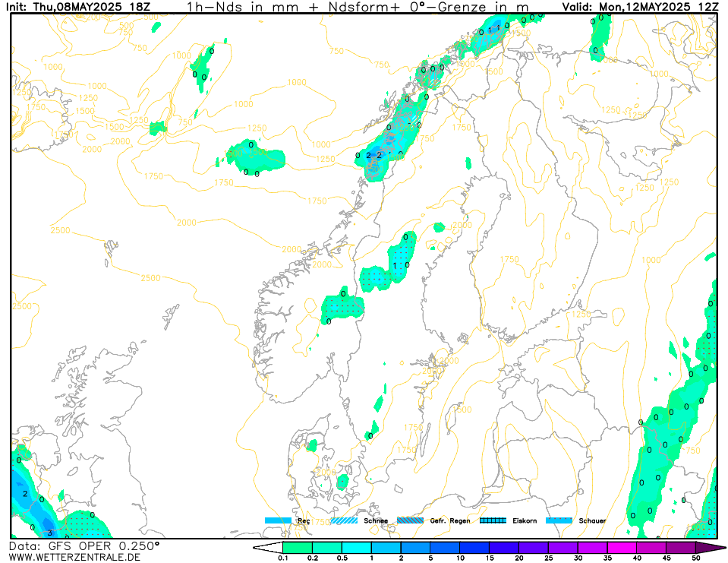
Task: Click the color scale segment between 0.2 and 0.5
Action: tap(327, 548)
